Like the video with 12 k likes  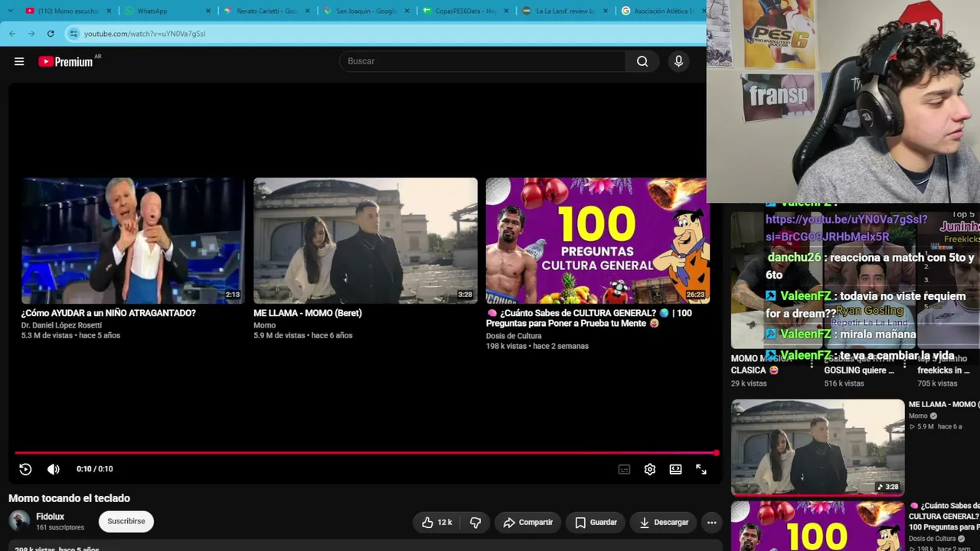436,523
